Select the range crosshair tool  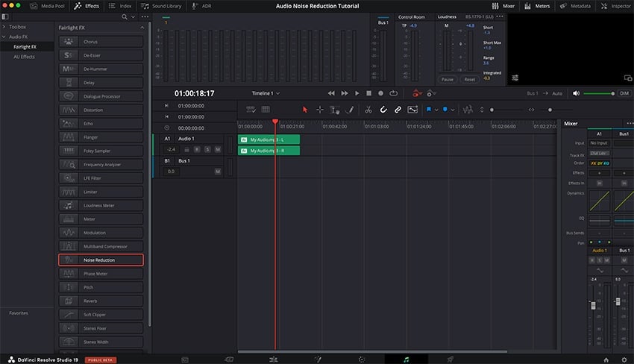click(320, 110)
